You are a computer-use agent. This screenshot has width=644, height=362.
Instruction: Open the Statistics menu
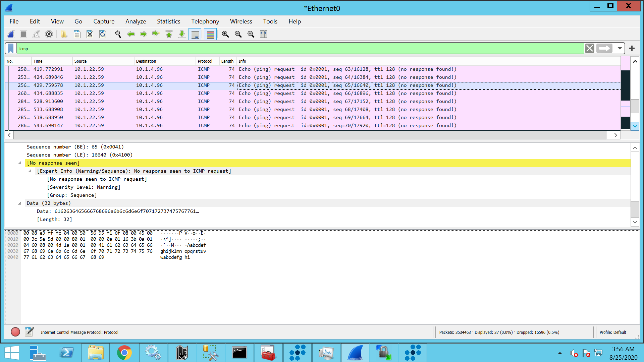168,21
